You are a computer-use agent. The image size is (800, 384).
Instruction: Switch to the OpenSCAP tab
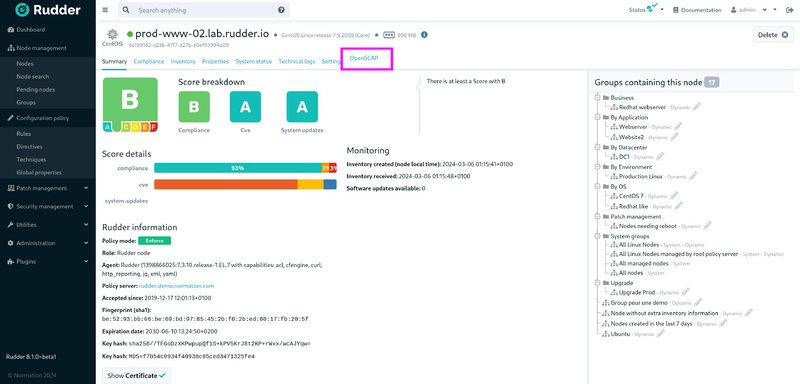tap(364, 59)
